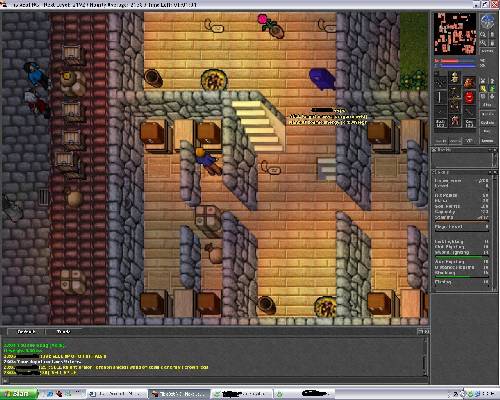Click the Centre button under the minimap controls
This screenshot has height=400, width=500.
tap(487, 51)
